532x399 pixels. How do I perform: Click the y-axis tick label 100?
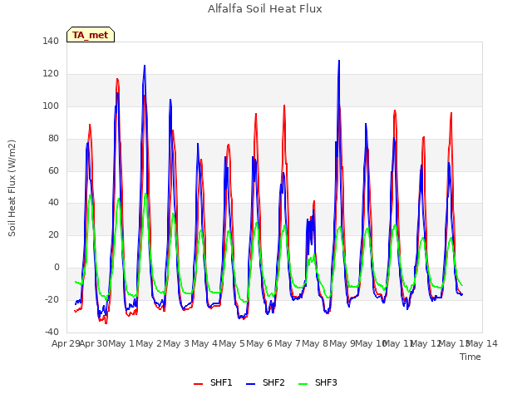pos(51,106)
